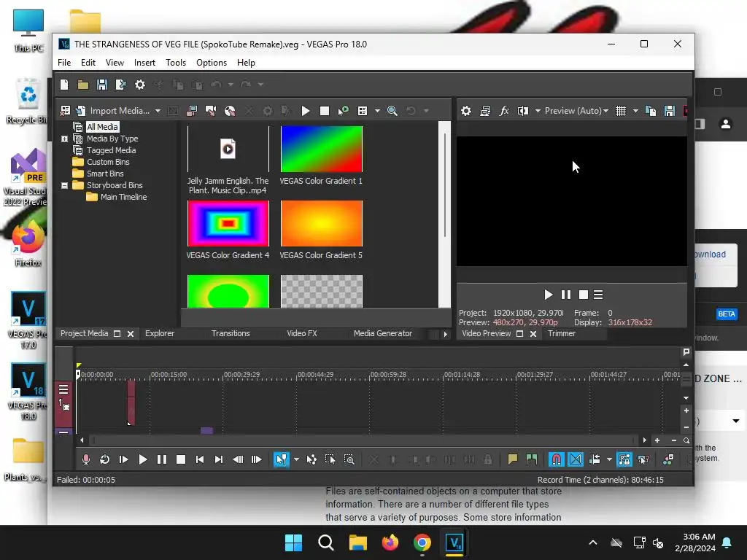This screenshot has width=747, height=560.
Task: Click Remove Unused Media icon in Project Media
Action: [x=65, y=111]
